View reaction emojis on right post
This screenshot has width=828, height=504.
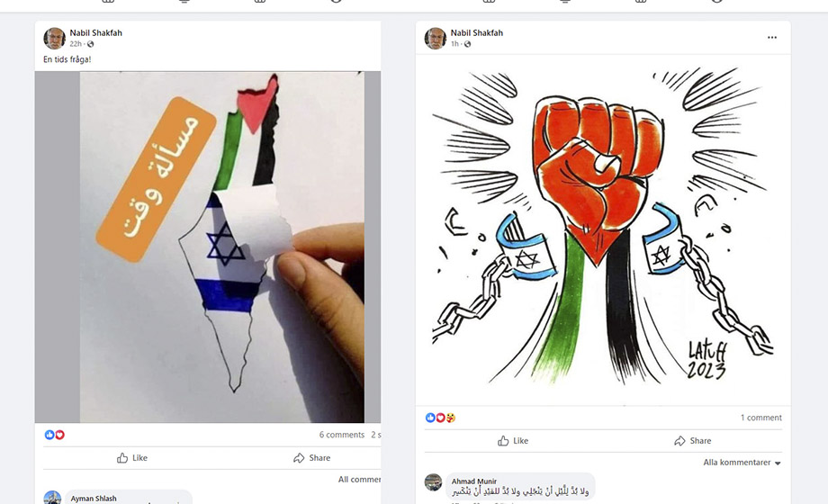click(x=440, y=418)
